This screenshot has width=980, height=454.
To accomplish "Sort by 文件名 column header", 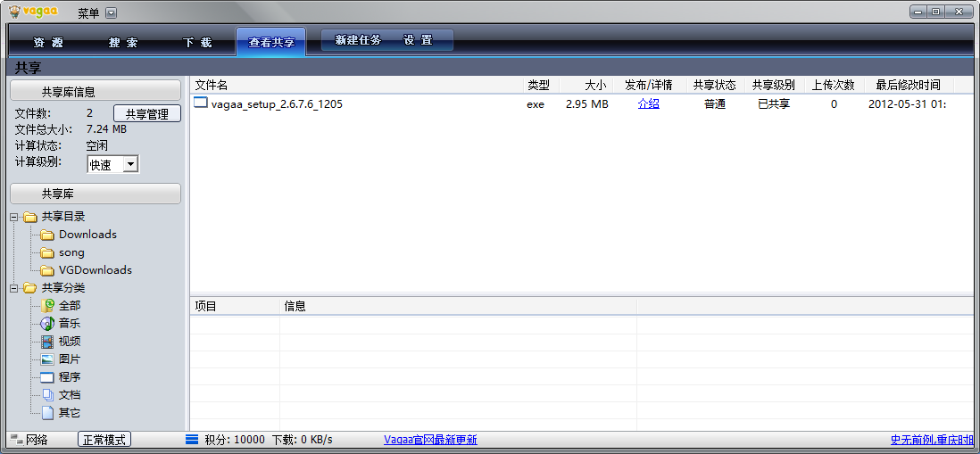I will 356,85.
